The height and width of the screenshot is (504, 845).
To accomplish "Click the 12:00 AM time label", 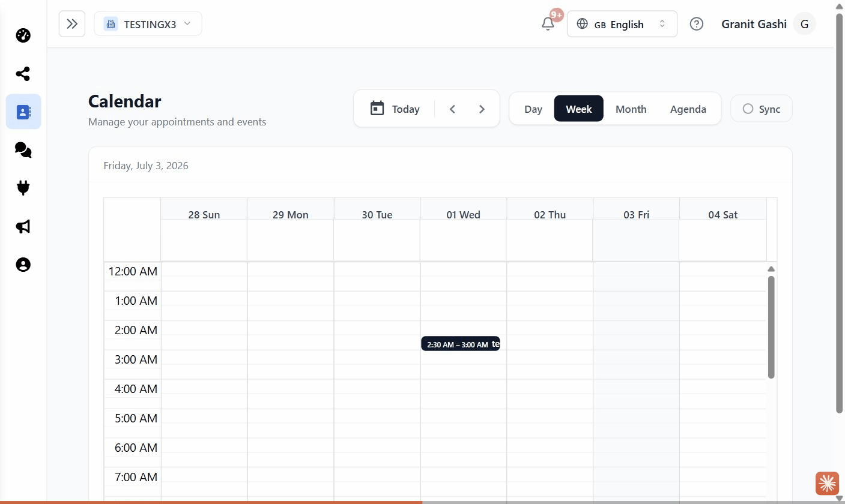I will click(133, 271).
